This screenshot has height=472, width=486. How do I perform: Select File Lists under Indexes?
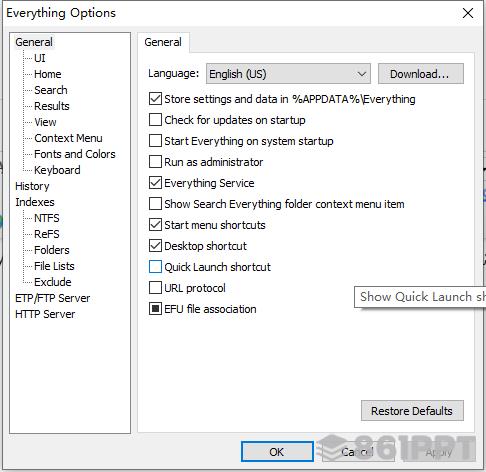coord(54,266)
